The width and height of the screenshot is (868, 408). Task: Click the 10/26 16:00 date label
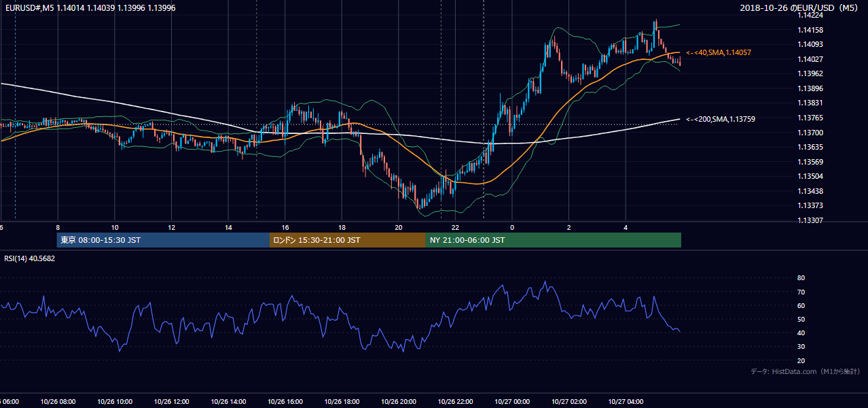click(x=285, y=402)
